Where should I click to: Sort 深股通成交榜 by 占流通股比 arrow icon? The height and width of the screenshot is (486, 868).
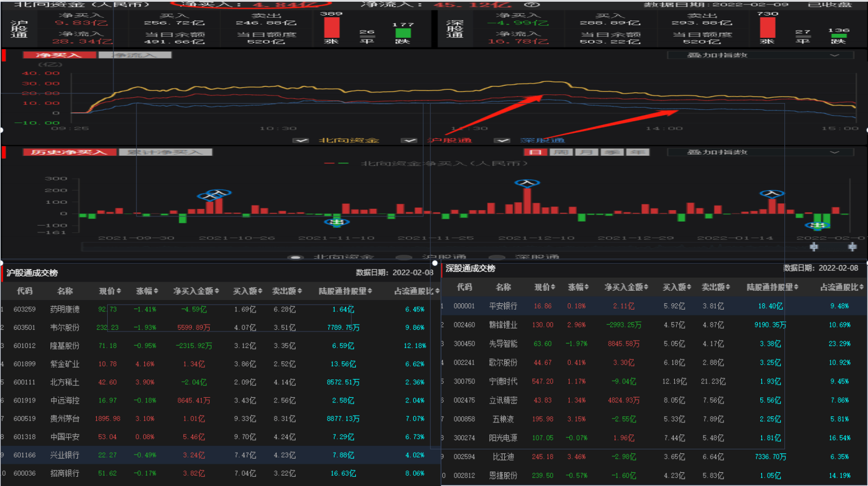tap(861, 287)
